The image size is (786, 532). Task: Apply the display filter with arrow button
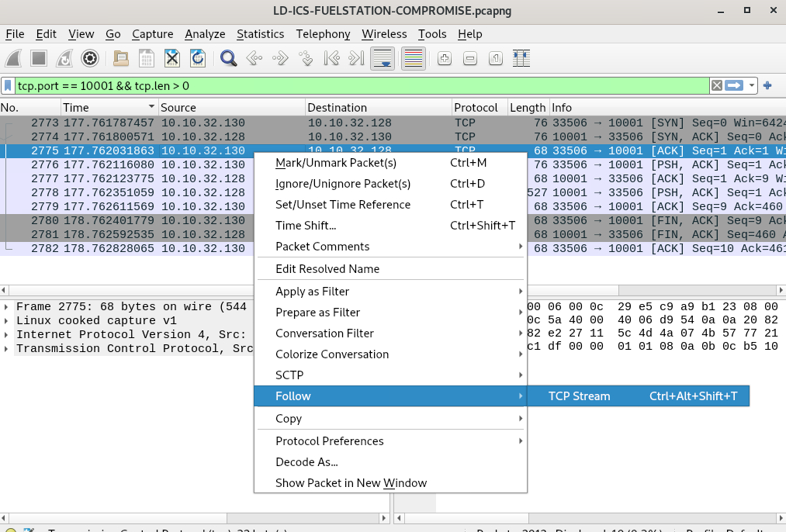coord(735,86)
